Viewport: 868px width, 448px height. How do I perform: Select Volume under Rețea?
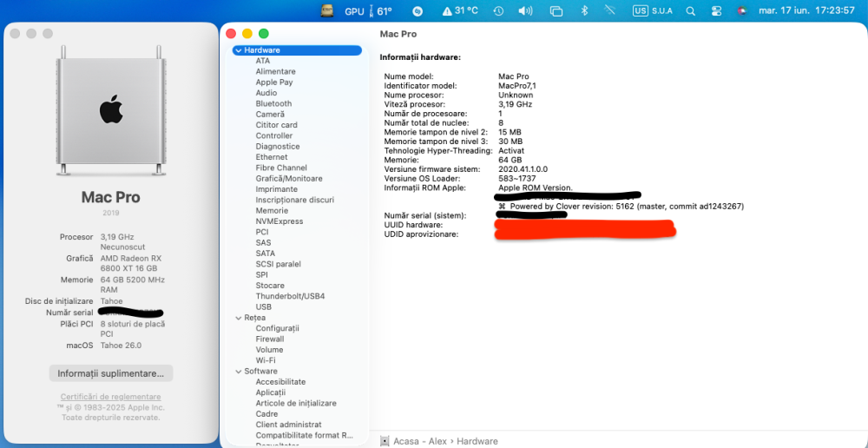[270, 350]
